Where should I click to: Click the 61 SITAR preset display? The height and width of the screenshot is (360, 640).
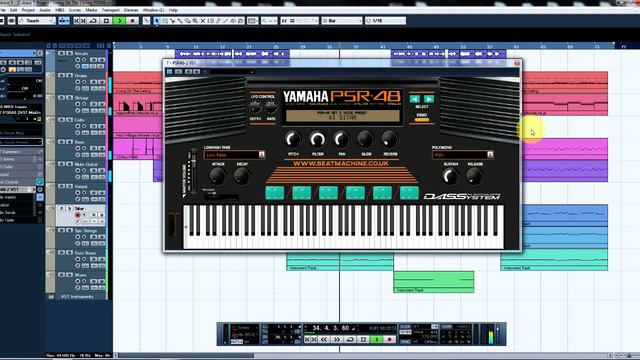click(x=342, y=116)
